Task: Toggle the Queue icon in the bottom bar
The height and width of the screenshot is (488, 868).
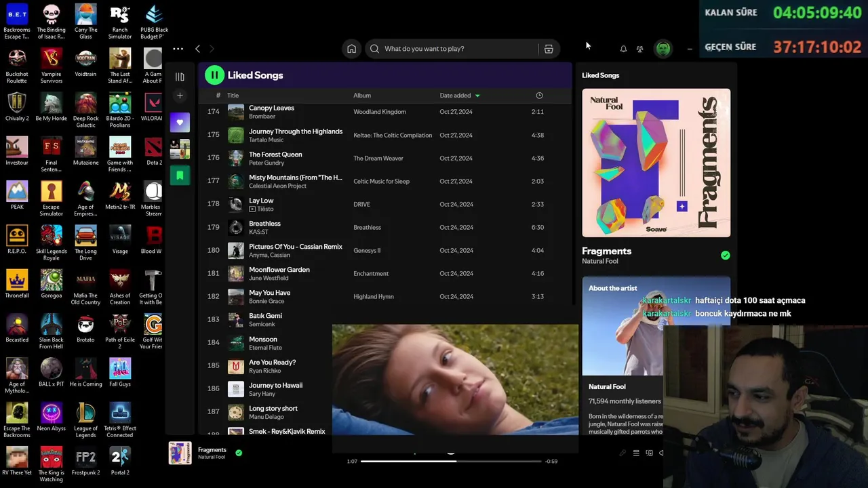Action: coord(636,453)
